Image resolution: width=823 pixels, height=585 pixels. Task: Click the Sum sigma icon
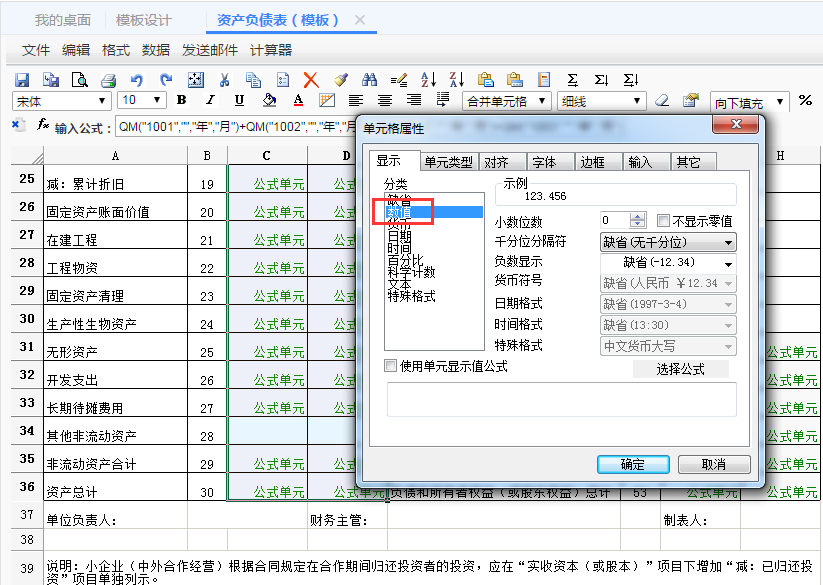pos(573,80)
